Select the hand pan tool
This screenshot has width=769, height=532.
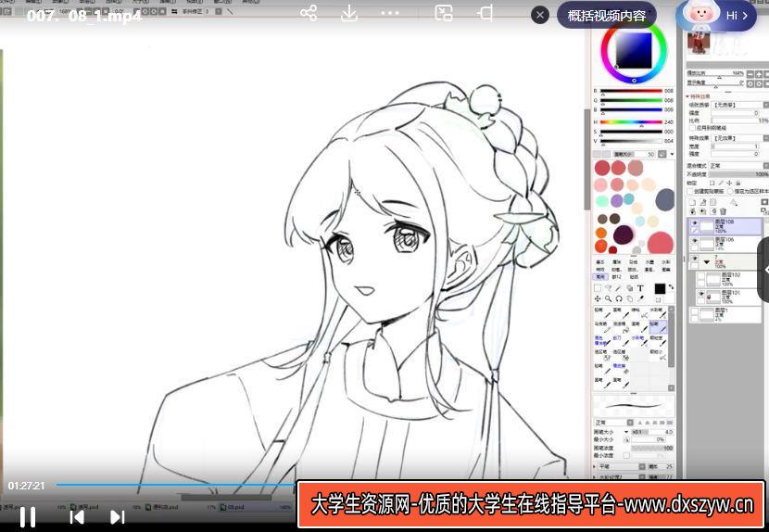tap(630, 298)
